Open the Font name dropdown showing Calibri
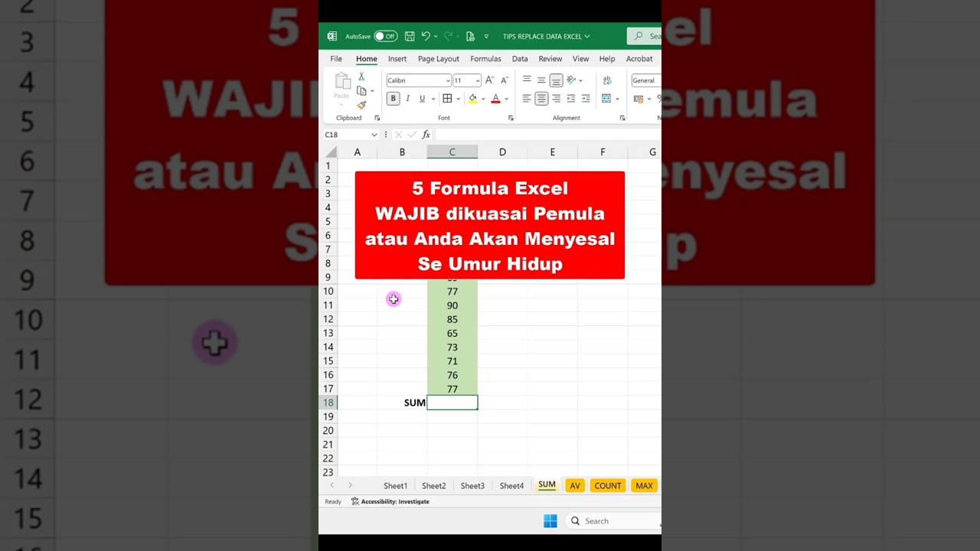Image resolution: width=980 pixels, height=551 pixels. [x=417, y=80]
